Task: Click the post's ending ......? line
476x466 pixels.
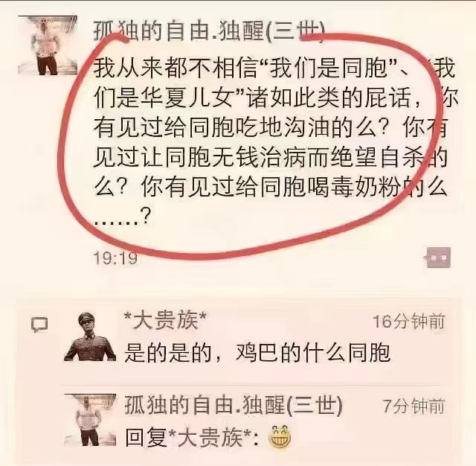Action: pyautogui.click(x=122, y=217)
